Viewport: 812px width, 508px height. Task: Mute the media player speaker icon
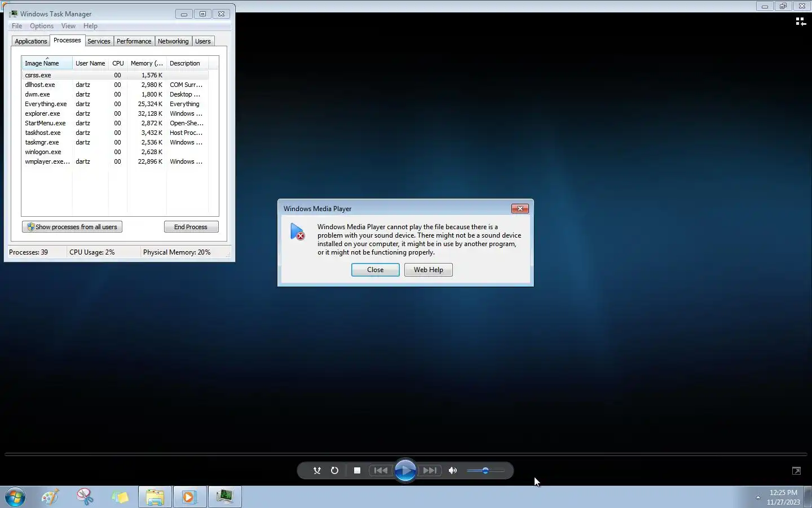[452, 470]
